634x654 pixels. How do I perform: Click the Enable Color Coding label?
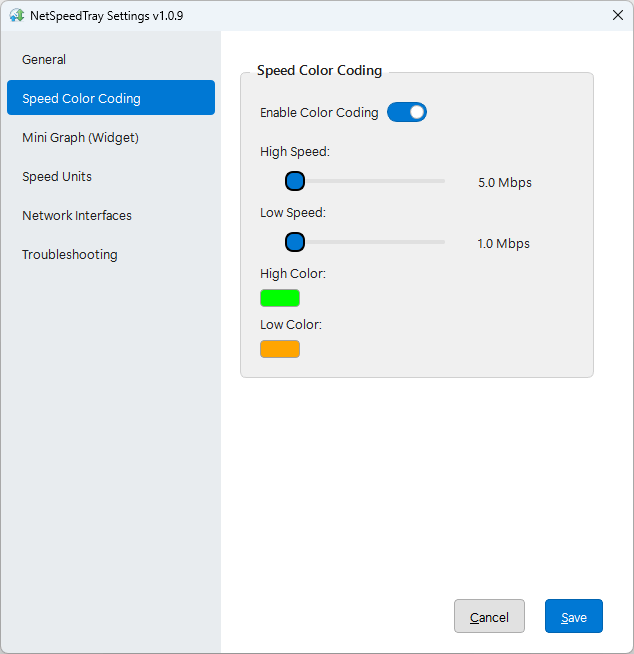click(319, 113)
